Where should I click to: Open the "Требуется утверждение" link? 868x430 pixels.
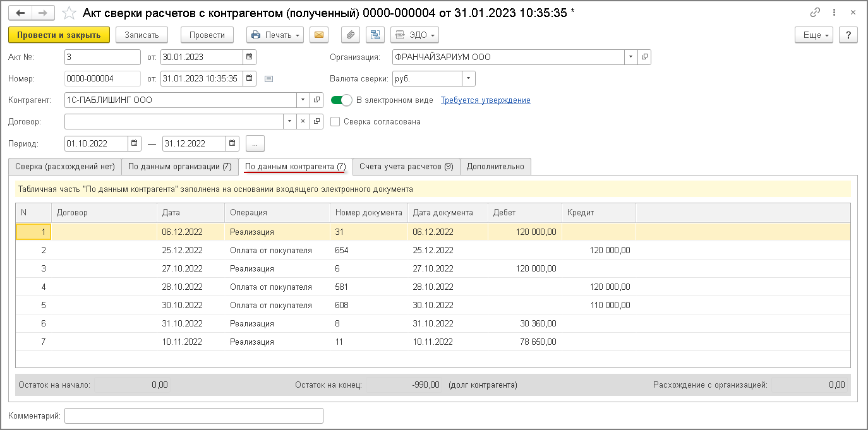click(x=485, y=100)
